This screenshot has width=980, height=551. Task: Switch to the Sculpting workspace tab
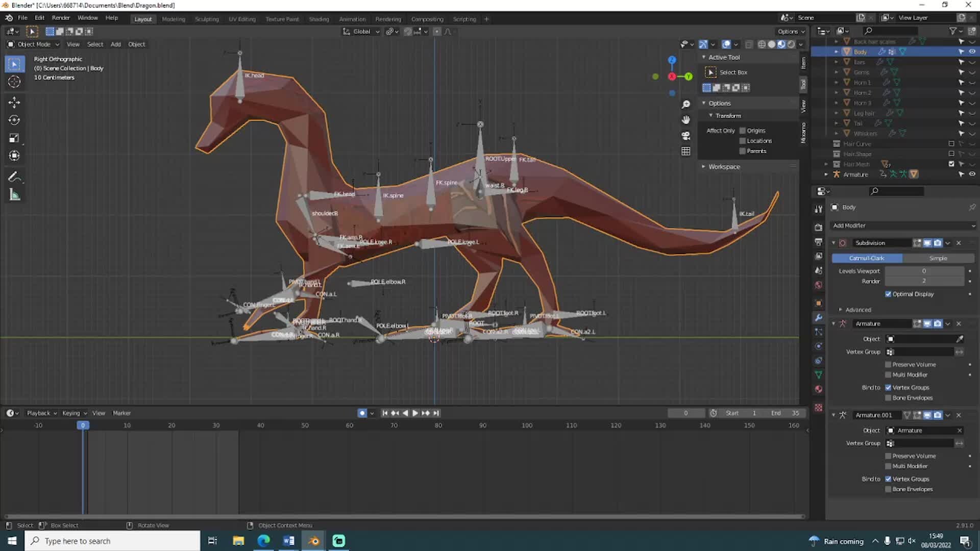tap(207, 19)
